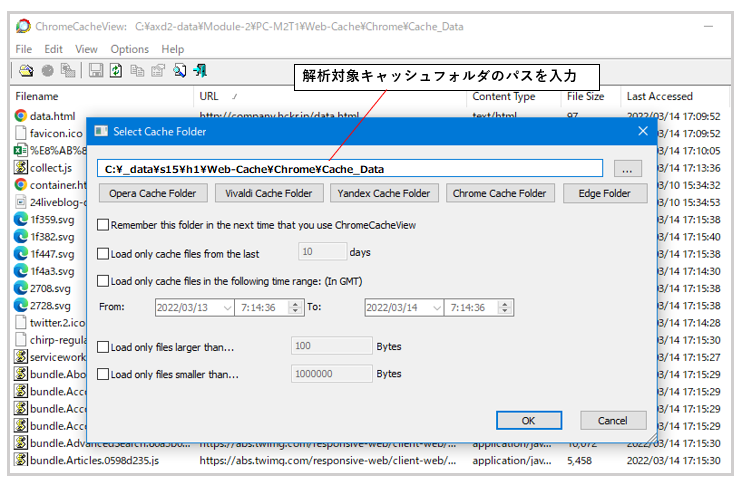Open the Find magnifier toolbar icon
Viewport: 738px width, 489px height.
[179, 71]
